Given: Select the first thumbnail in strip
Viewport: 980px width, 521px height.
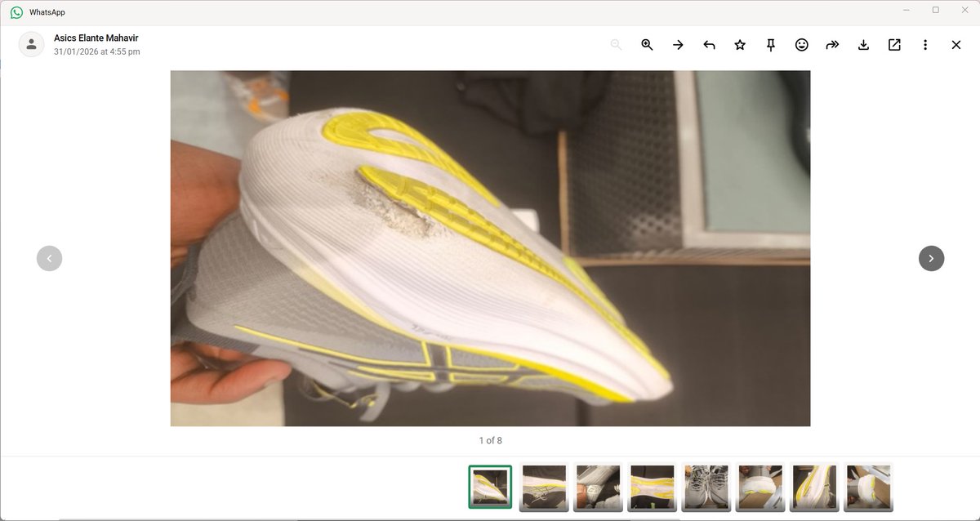Looking at the screenshot, I should coord(490,487).
